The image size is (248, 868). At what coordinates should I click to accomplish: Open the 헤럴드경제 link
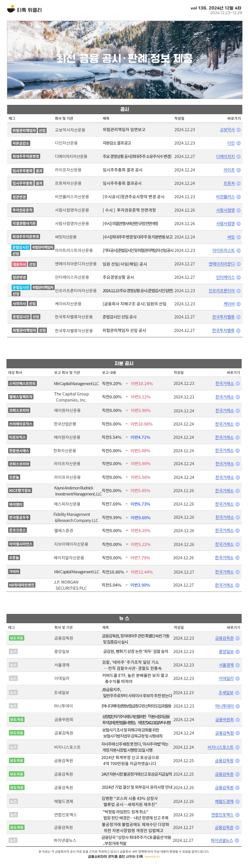(224, 802)
